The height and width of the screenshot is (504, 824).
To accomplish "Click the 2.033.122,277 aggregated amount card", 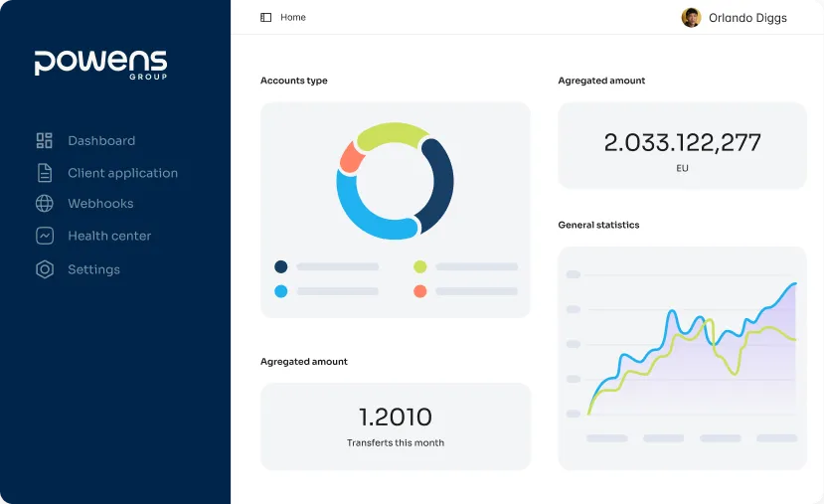I will point(682,145).
